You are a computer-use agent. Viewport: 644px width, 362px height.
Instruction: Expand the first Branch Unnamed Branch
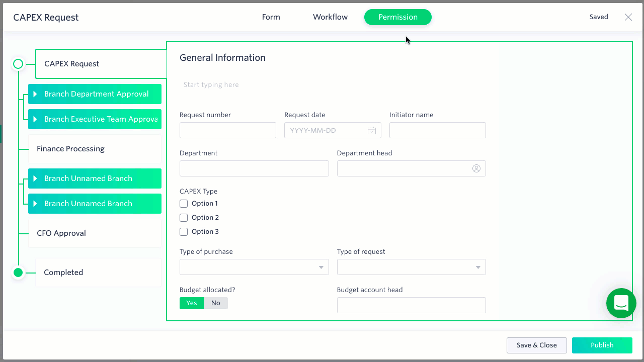tap(35, 178)
